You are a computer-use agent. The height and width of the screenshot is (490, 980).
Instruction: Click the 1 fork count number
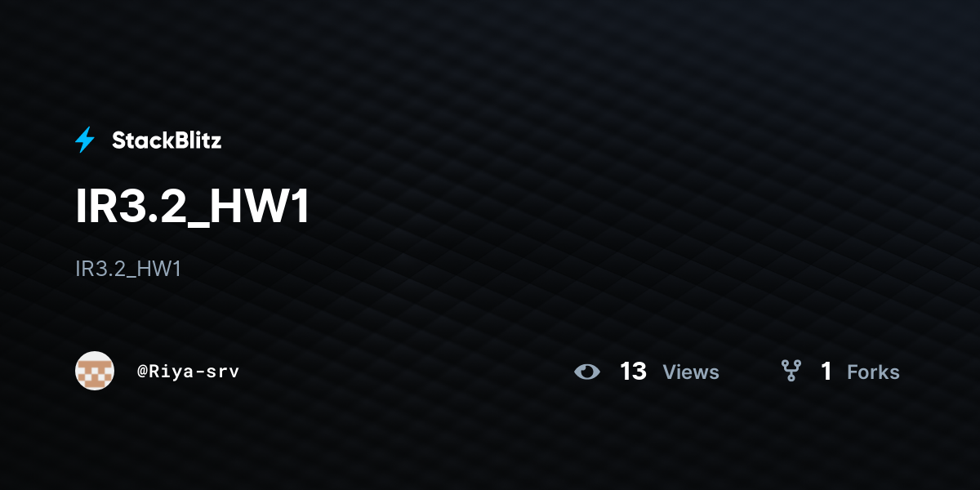(x=826, y=372)
